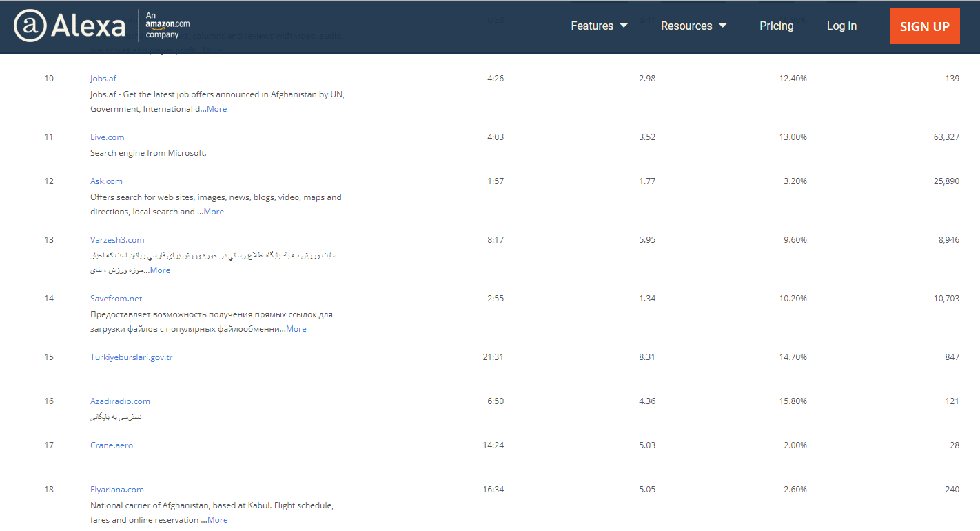Select time on site 14:24
This screenshot has width=980, height=531.
click(x=493, y=445)
